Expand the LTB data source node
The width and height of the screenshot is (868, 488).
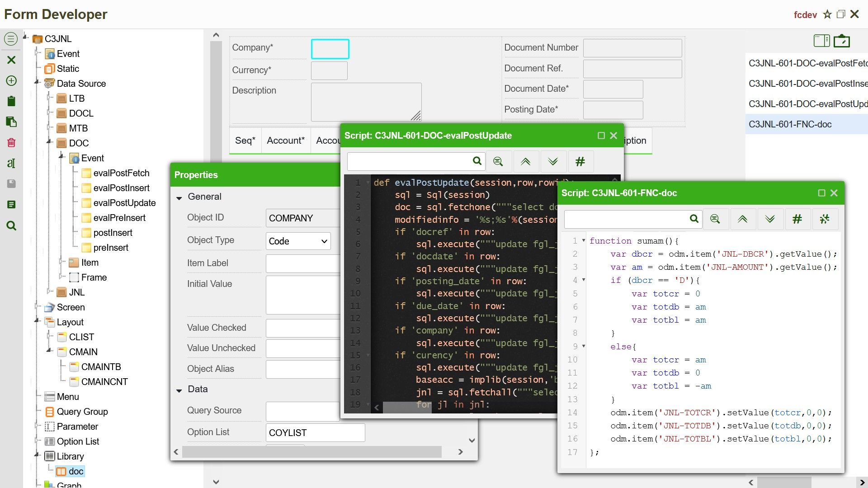[49, 98]
